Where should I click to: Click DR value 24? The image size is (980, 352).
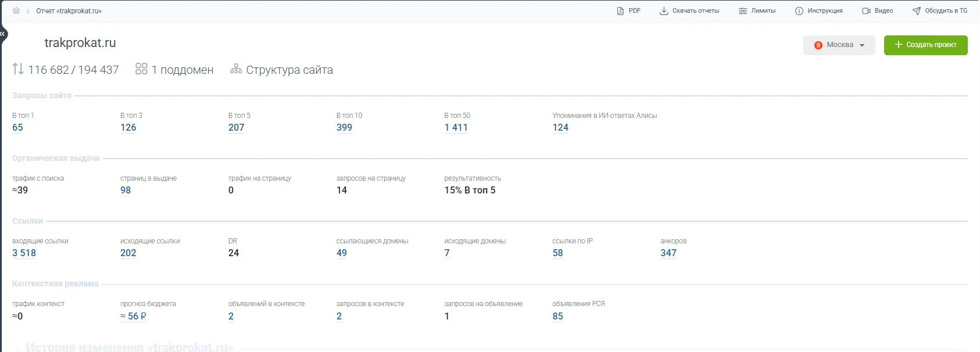pos(234,253)
